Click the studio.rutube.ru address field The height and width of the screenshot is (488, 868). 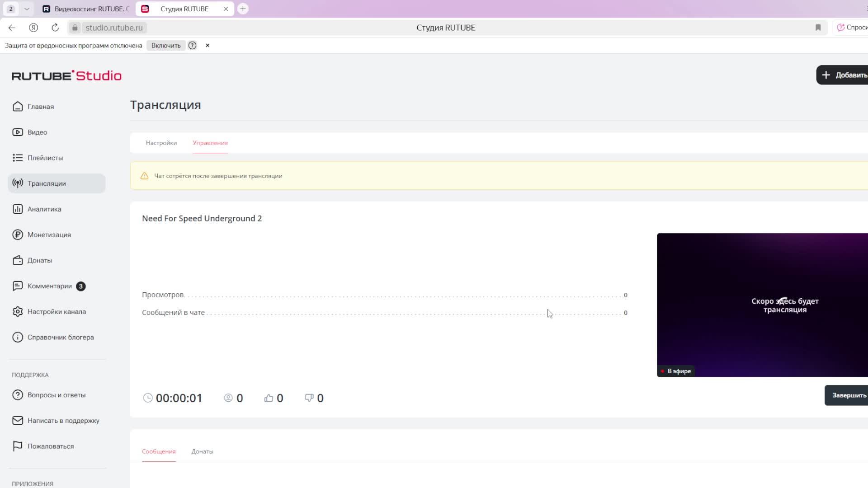114,28
